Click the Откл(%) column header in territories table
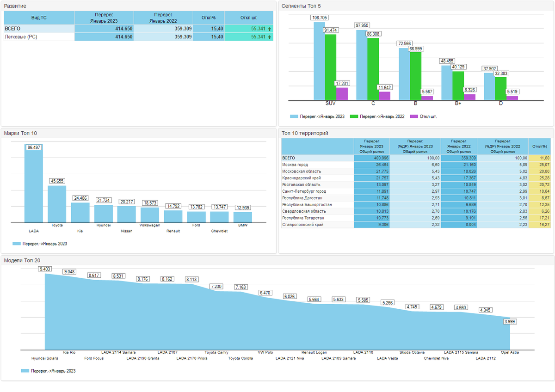The height and width of the screenshot is (392, 555). (x=539, y=146)
